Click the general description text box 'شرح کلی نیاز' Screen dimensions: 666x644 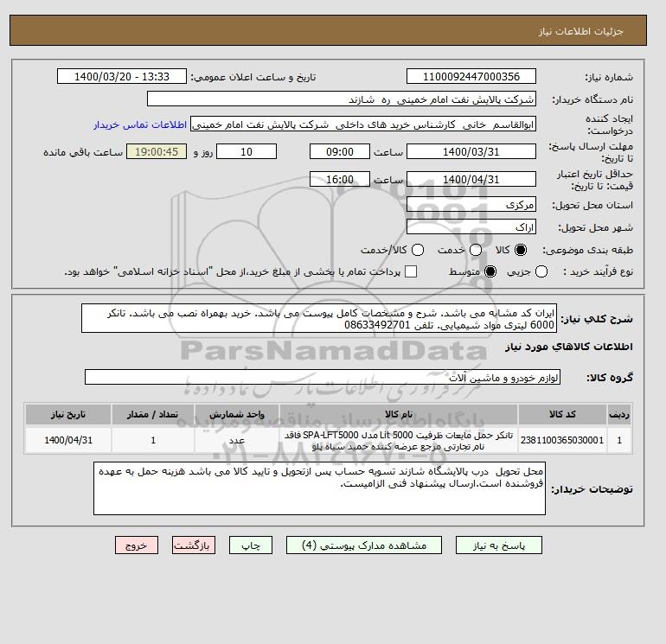[319, 318]
